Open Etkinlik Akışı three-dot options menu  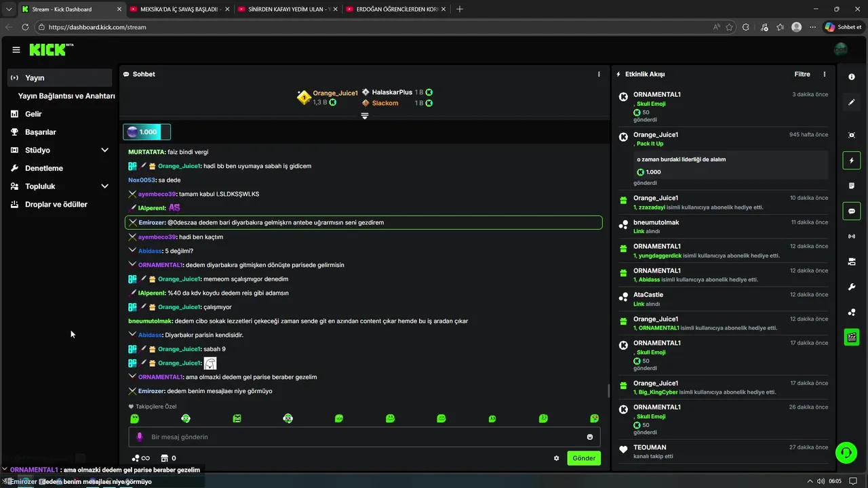pyautogui.click(x=825, y=74)
